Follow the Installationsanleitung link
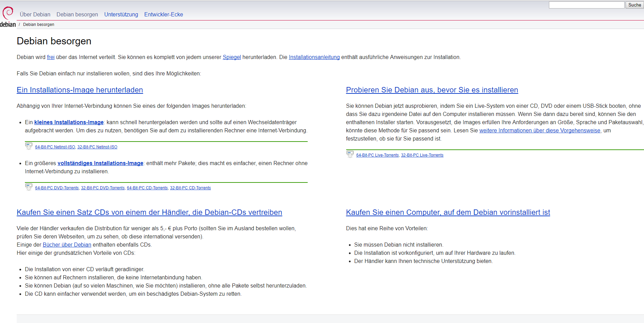The width and height of the screenshot is (644, 323). point(314,57)
